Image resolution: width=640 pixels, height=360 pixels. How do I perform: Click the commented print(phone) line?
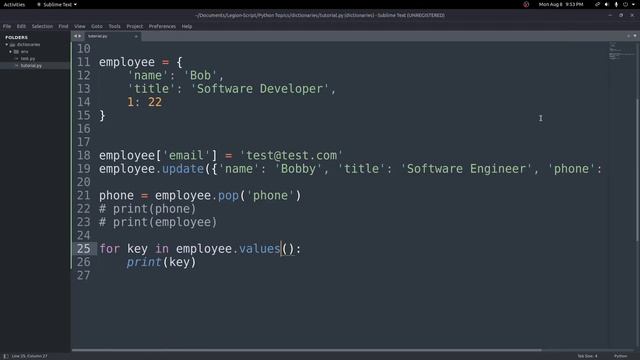(x=147, y=209)
